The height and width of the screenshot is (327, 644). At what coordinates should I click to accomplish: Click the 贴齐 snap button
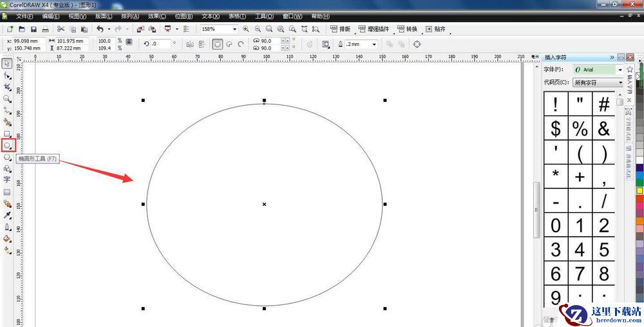tap(435, 29)
